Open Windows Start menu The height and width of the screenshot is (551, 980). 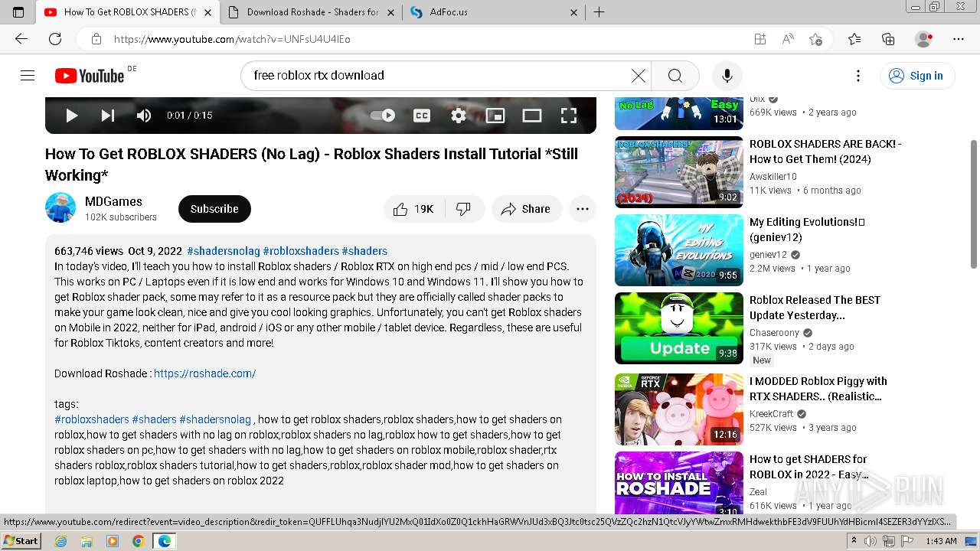pos(21,541)
